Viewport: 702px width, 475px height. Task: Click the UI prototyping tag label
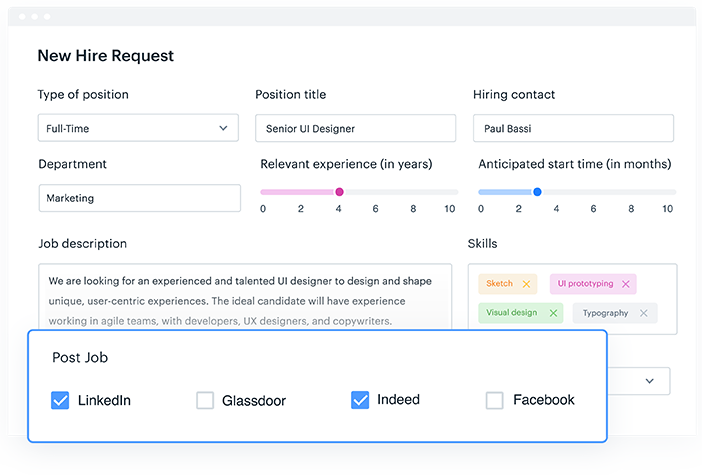coord(583,284)
